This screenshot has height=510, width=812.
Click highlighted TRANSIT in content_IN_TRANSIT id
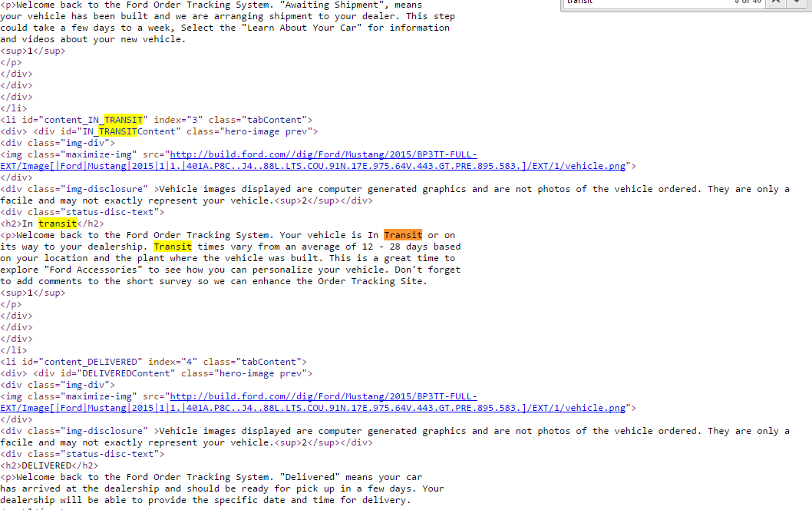coord(124,120)
